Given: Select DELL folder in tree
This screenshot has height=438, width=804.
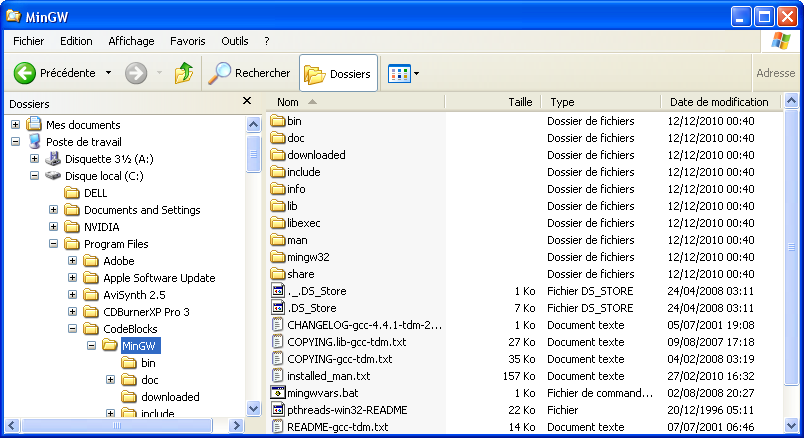Looking at the screenshot, I should [x=95, y=193].
